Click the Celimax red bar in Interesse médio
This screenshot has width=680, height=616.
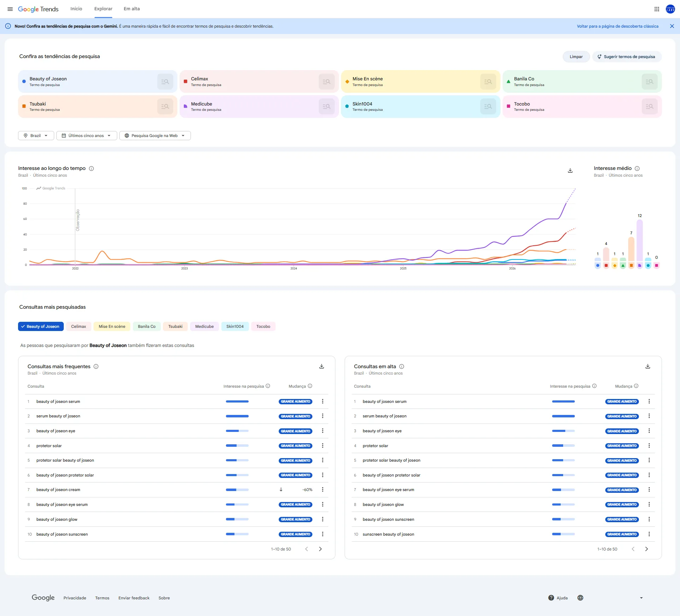[606, 254]
